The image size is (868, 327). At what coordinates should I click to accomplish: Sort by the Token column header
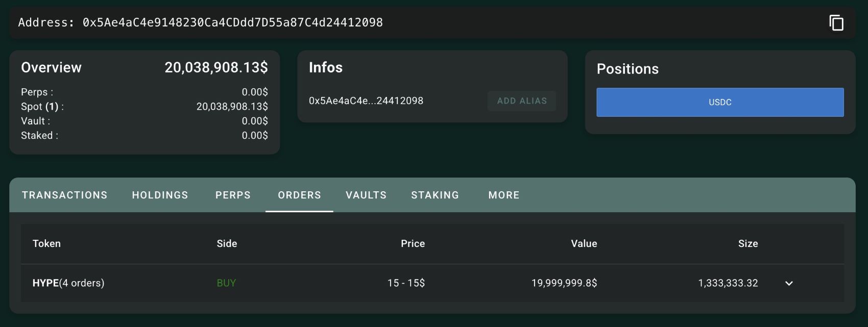coord(46,244)
